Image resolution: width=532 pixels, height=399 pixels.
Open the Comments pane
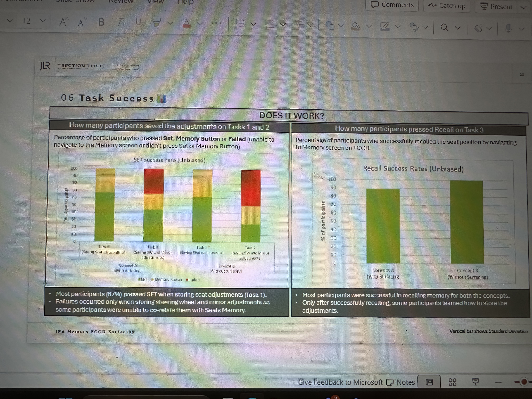392,5
